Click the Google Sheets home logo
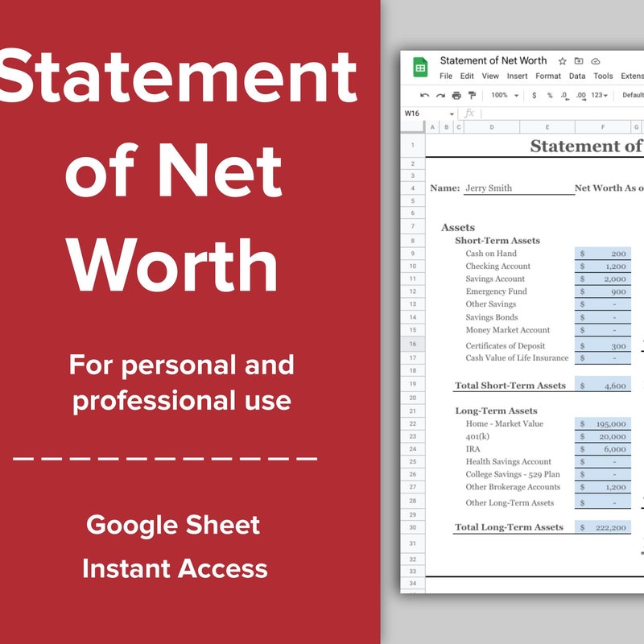Image resolution: width=644 pixels, height=644 pixels. [x=420, y=68]
